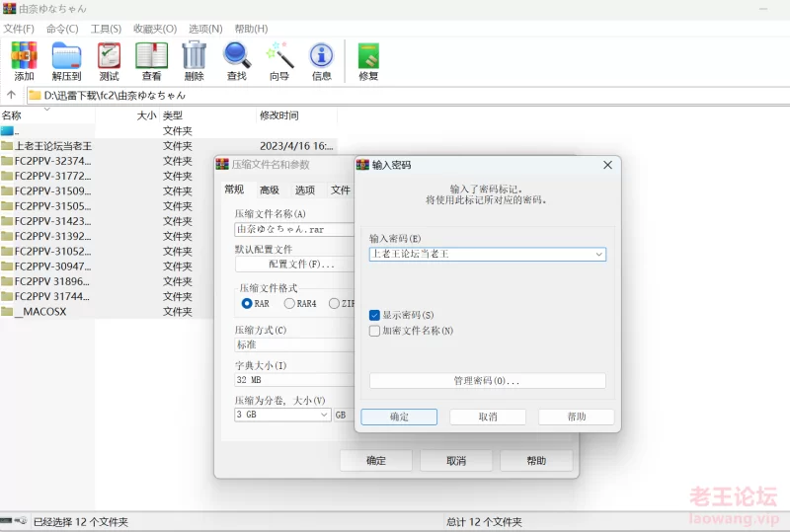This screenshot has height=532, width=790.
Task: Click the address bar path field
Action: tap(408, 95)
